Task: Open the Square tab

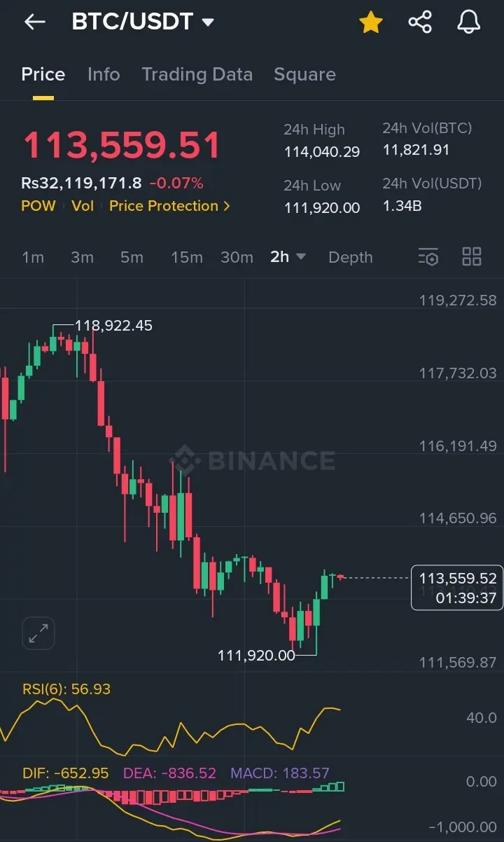Action: coord(304,74)
